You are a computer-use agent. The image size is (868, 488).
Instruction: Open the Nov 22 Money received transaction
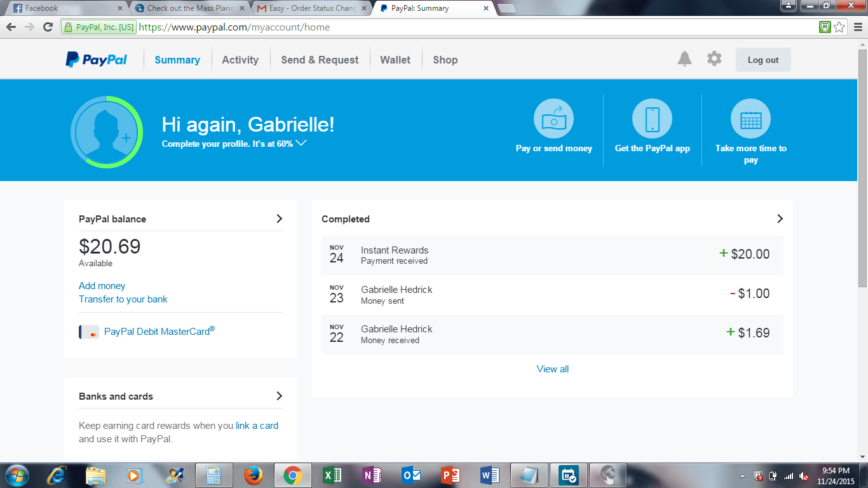tap(552, 334)
